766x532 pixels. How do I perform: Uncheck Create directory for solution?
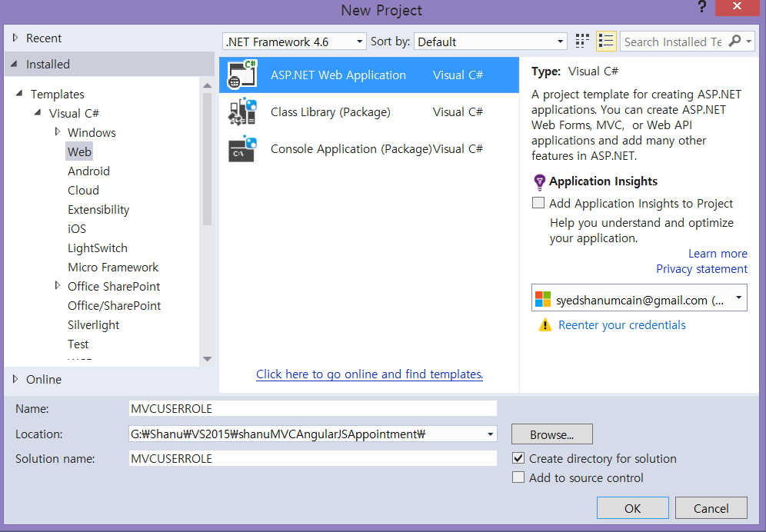(x=518, y=458)
